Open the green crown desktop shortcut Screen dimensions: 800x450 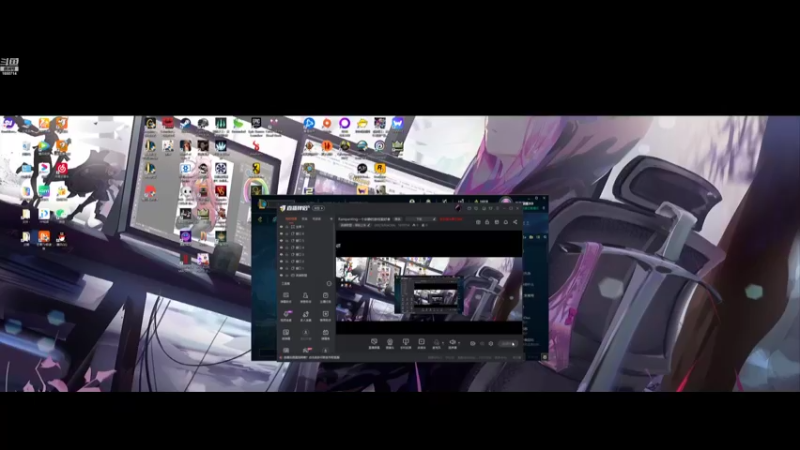click(397, 146)
